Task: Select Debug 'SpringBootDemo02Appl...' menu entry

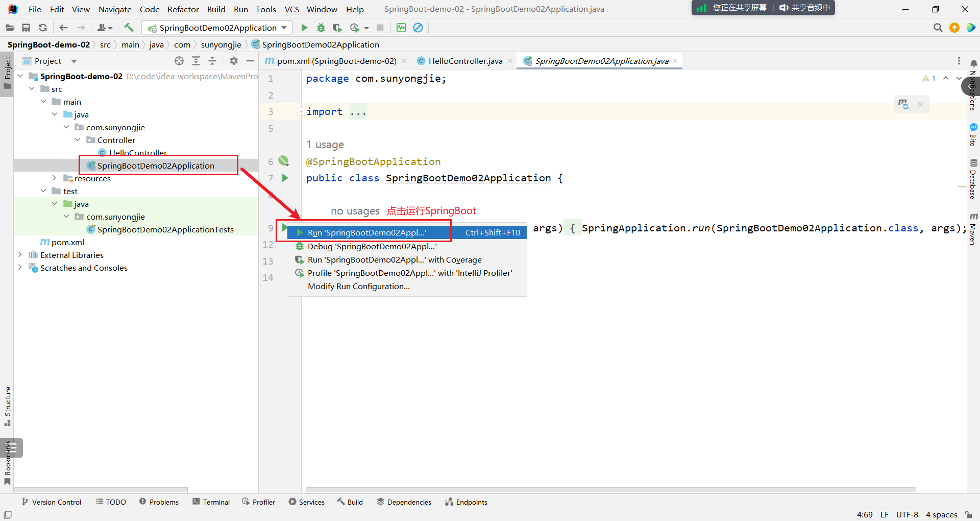Action: pyautogui.click(x=407, y=246)
